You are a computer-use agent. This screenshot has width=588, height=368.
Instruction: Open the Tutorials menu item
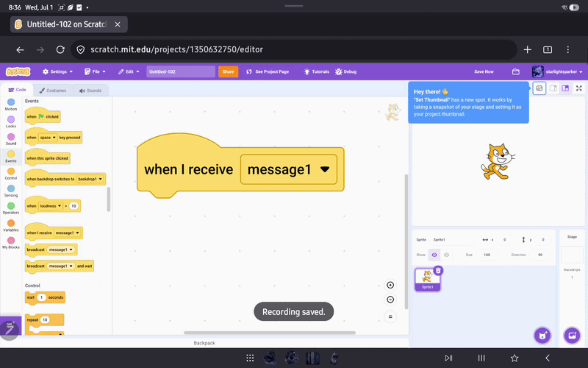317,71
